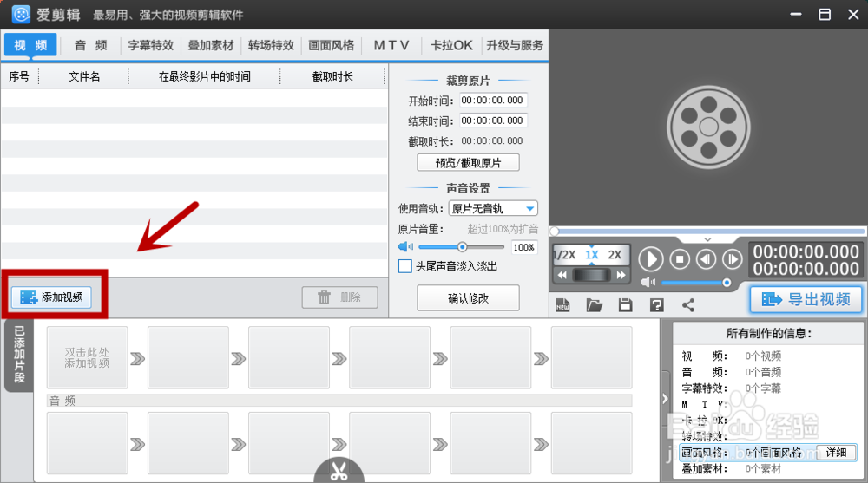Set playback speed to 1X
This screenshot has width=868, height=483.
(x=592, y=254)
